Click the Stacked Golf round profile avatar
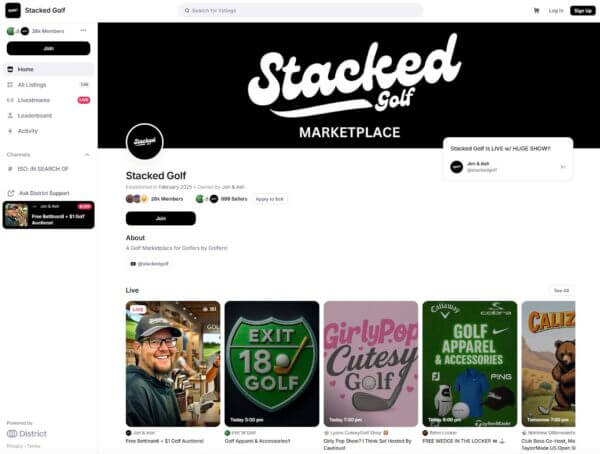This screenshot has height=454, width=600. coord(145,142)
